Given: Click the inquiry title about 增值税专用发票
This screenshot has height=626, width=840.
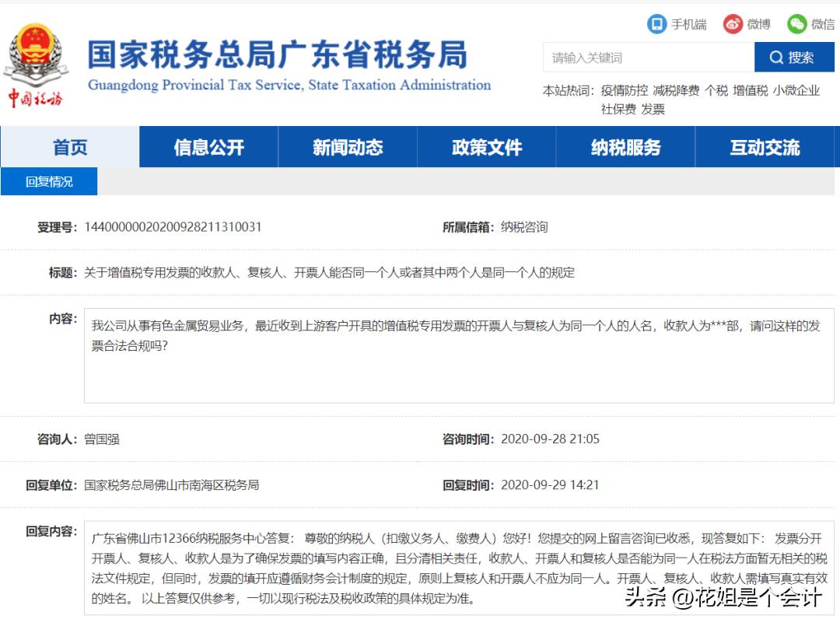Looking at the screenshot, I should [329, 273].
